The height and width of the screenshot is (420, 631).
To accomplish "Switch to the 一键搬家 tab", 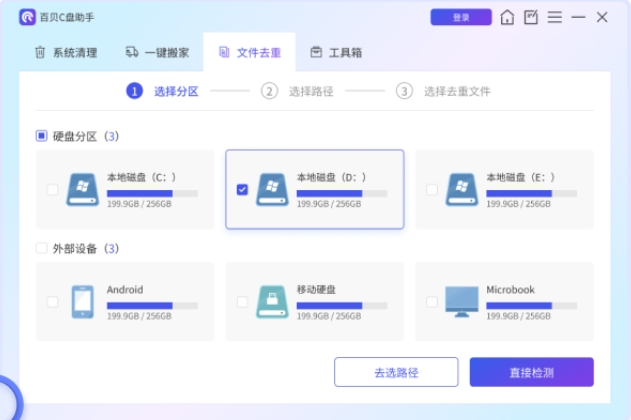I will coord(157,52).
